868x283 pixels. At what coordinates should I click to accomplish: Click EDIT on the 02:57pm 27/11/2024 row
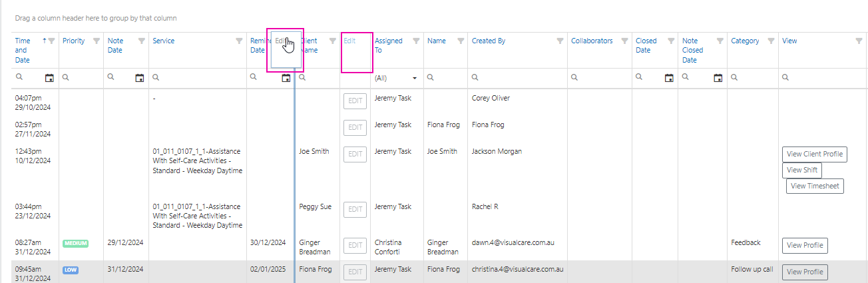(x=355, y=128)
